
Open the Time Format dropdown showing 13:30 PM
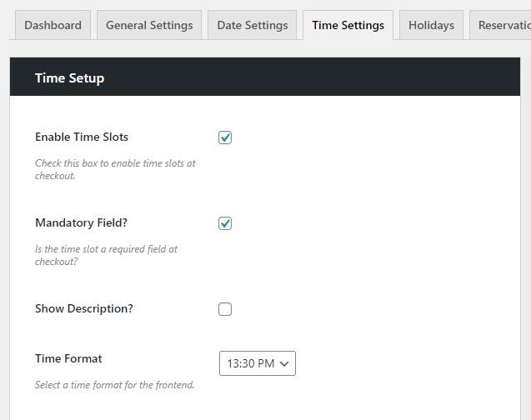258,363
